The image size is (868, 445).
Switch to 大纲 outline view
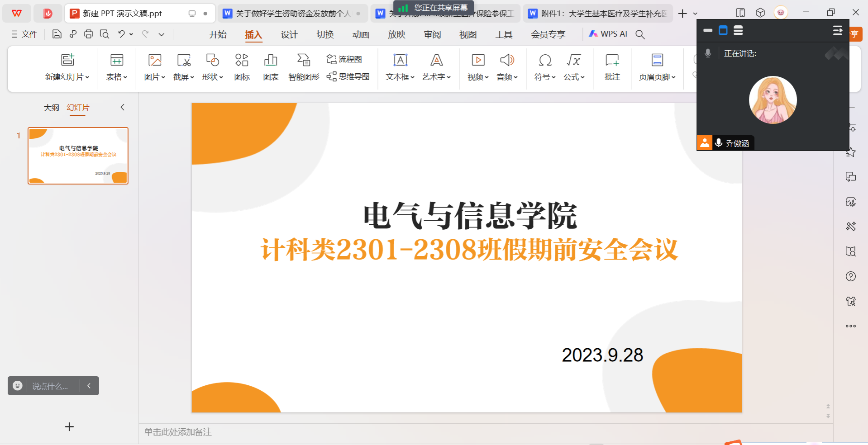[x=51, y=108]
